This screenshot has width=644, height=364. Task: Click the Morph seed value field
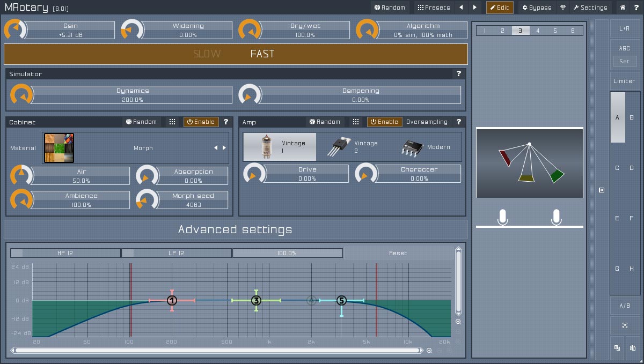(x=193, y=205)
